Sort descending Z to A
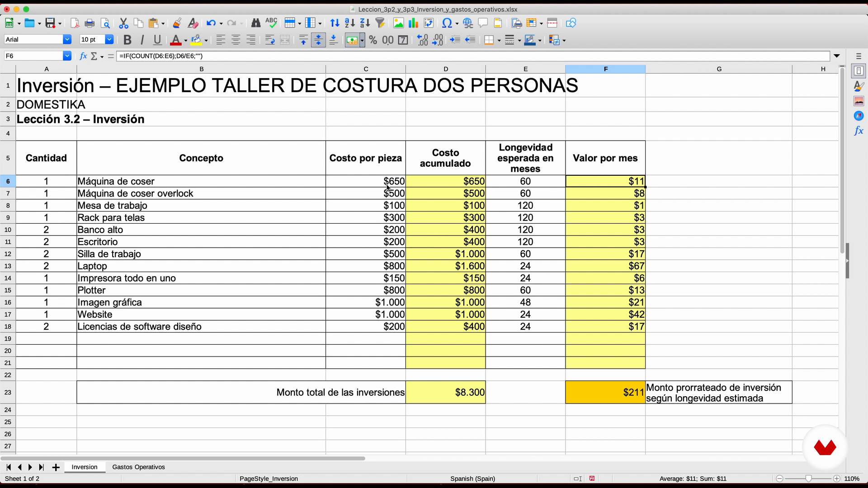 (x=365, y=23)
